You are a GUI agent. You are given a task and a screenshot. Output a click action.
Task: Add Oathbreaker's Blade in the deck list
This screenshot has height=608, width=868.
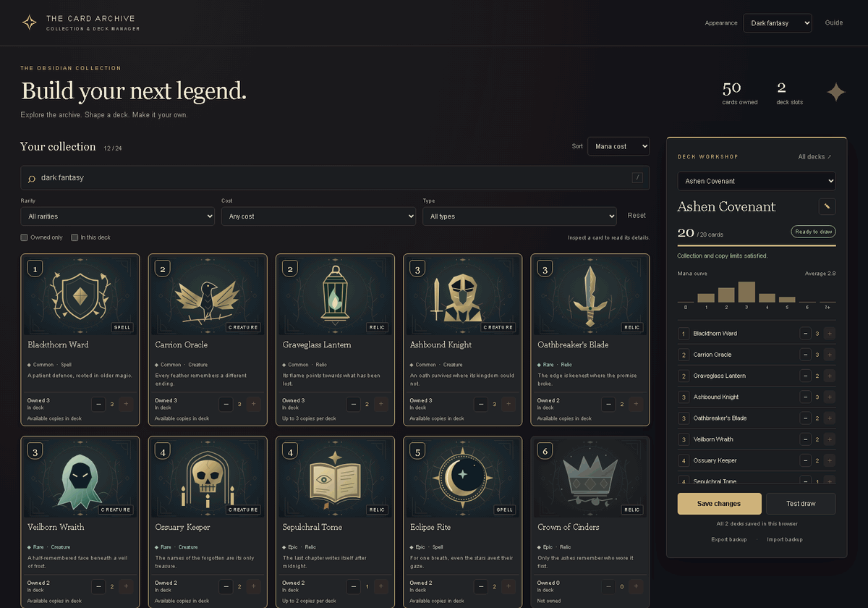click(830, 418)
